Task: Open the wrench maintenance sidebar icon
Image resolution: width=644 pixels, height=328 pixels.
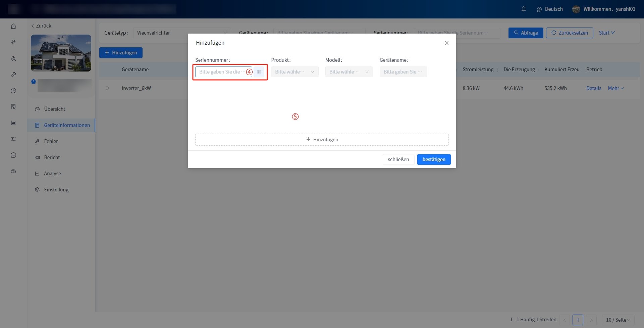Action: click(13, 75)
